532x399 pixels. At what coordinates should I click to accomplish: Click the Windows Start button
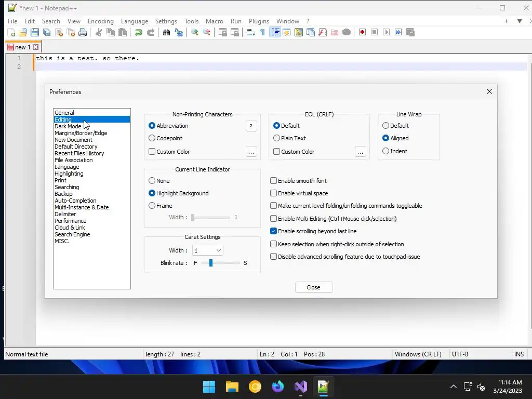point(209,387)
